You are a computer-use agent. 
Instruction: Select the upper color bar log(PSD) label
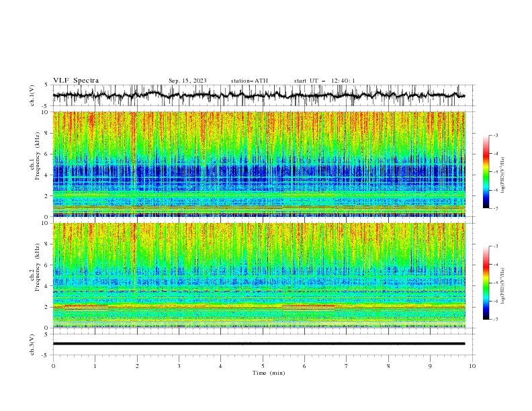[503, 175]
